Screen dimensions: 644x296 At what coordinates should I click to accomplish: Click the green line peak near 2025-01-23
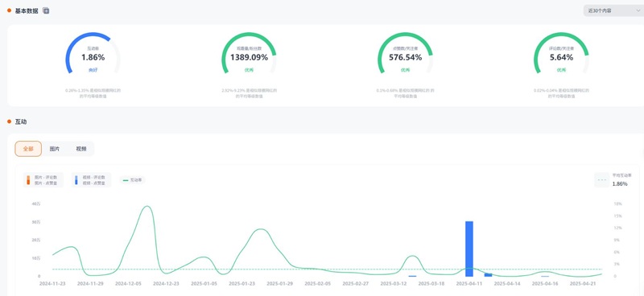pos(260,229)
